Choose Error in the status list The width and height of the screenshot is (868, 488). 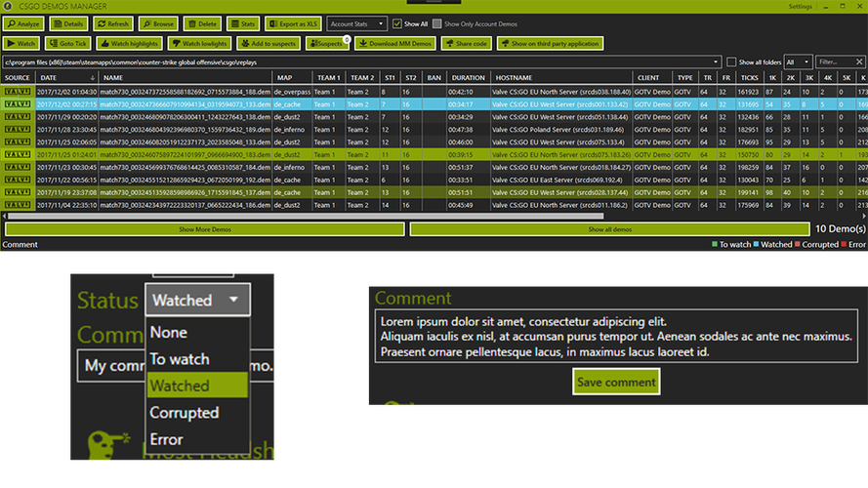coord(197,439)
